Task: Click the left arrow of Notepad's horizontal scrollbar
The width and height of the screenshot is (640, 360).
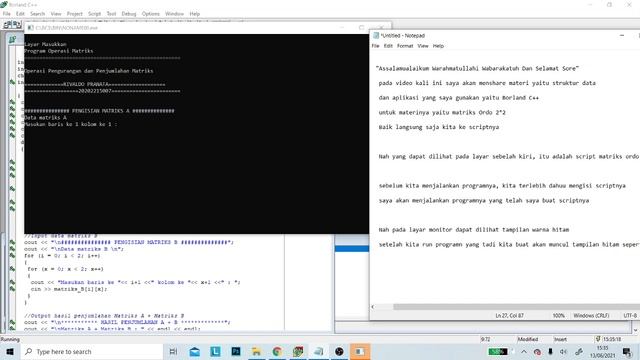Action: pos(373,307)
